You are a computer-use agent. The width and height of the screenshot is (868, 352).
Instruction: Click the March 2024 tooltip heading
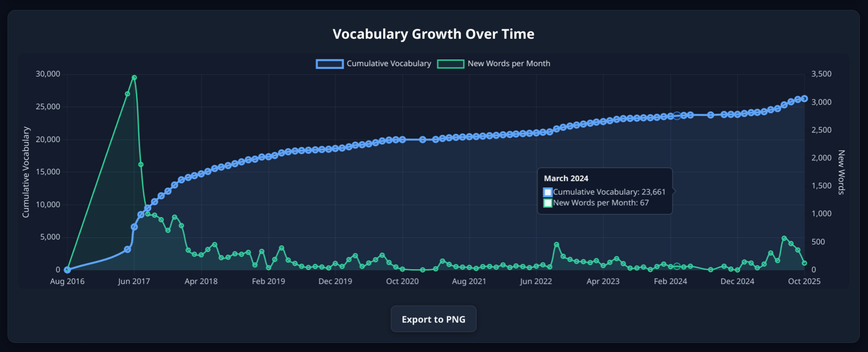coord(566,178)
